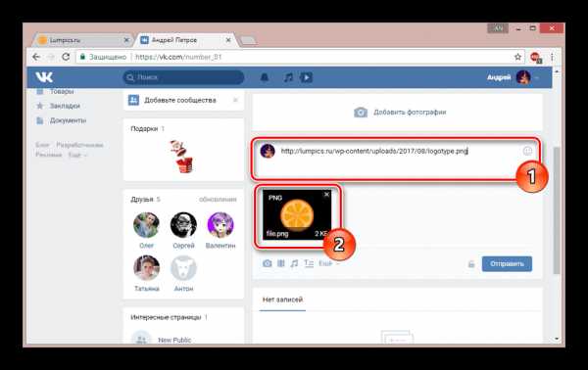Screen dimensions: 588x370
Task: Expand the Ещё attachments dropdown
Action: click(329, 263)
